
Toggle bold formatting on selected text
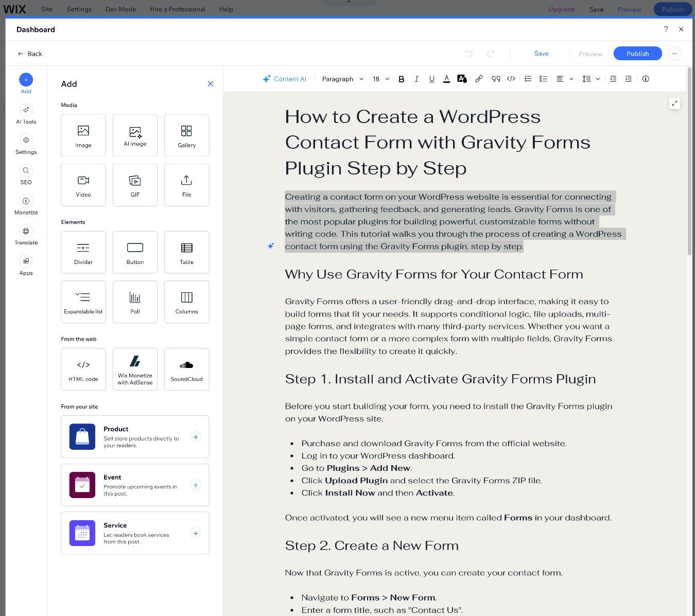pyautogui.click(x=402, y=79)
